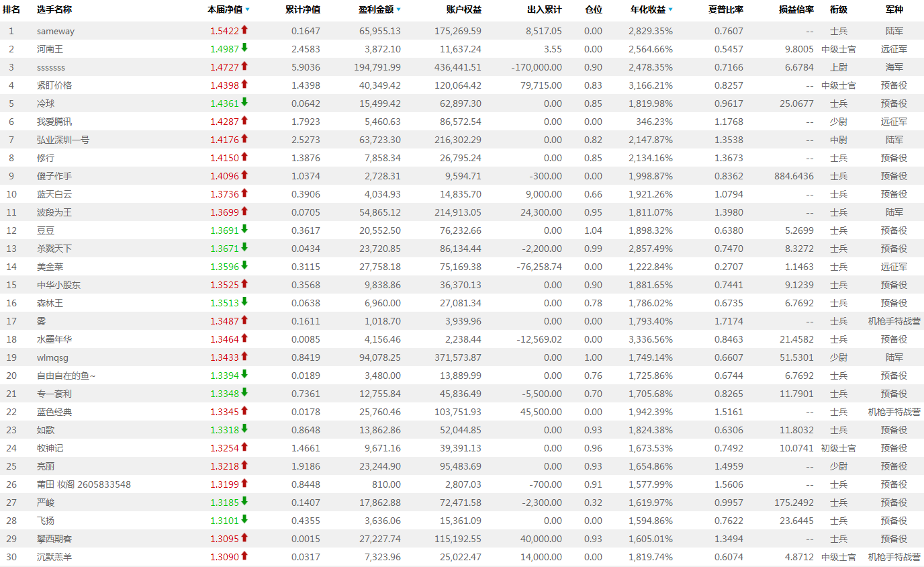Select the 中尉 rank cell
Image resolution: width=924 pixels, height=567 pixels.
(839, 140)
